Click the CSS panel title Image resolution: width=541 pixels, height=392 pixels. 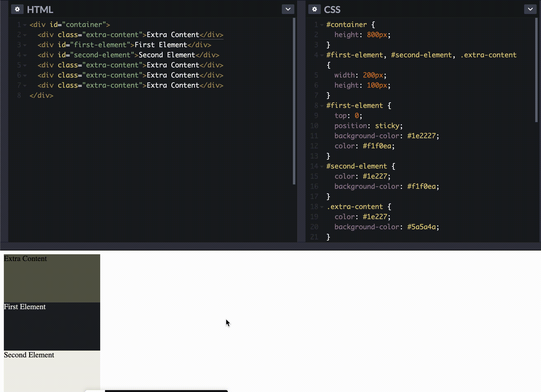click(332, 10)
